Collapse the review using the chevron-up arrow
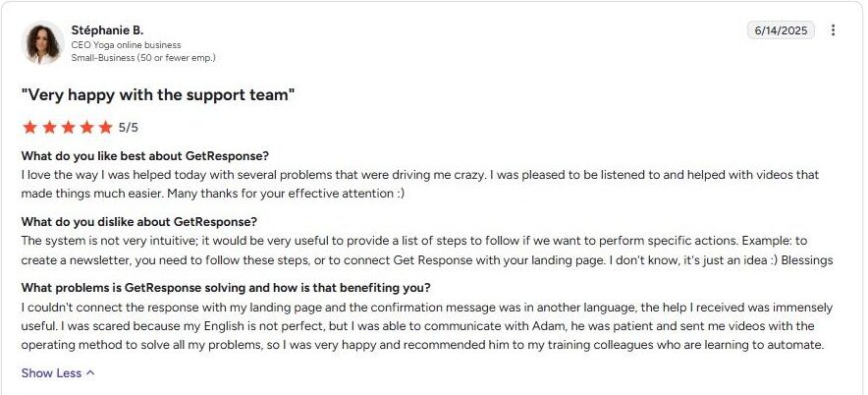The image size is (868, 395). tap(91, 373)
